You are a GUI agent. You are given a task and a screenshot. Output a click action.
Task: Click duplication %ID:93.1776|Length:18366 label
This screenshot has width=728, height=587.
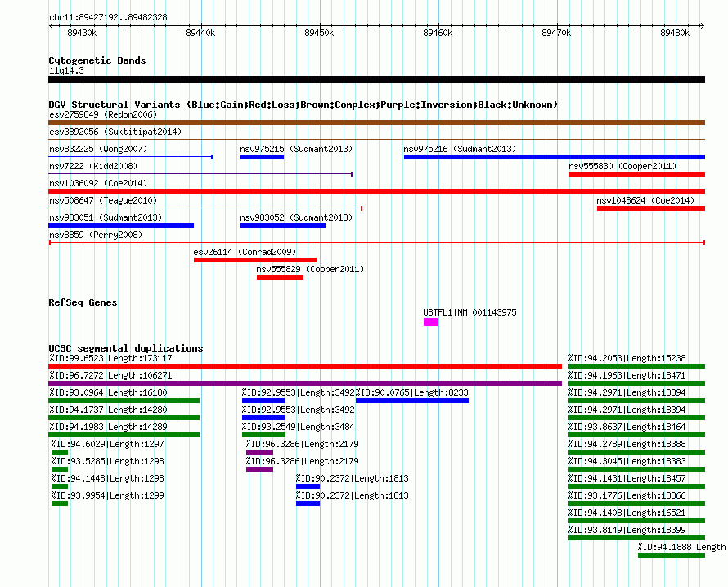click(627, 495)
